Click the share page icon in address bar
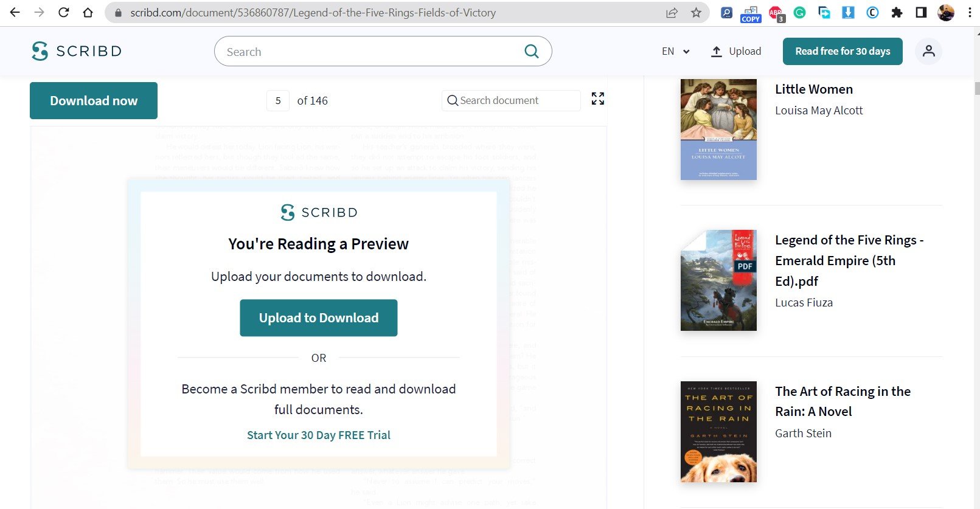 tap(672, 13)
